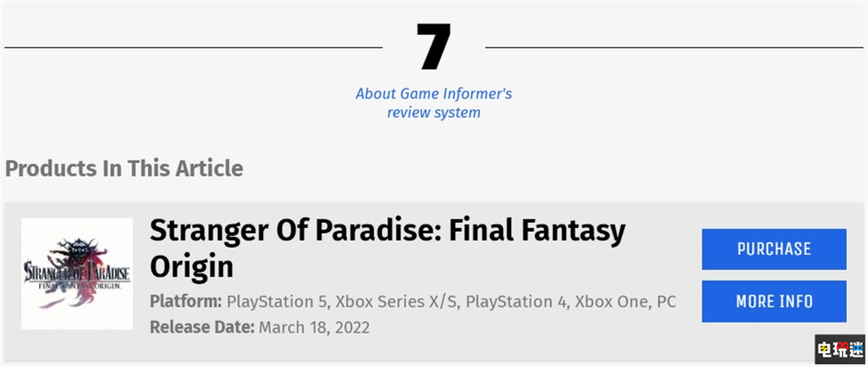This screenshot has height=367, width=868.
Task: Open the Stranger of Paradise cover thumbnail
Action: 77,273
